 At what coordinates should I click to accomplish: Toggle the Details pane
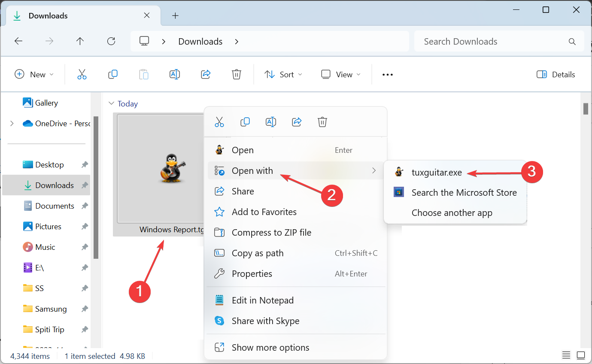[556, 74]
